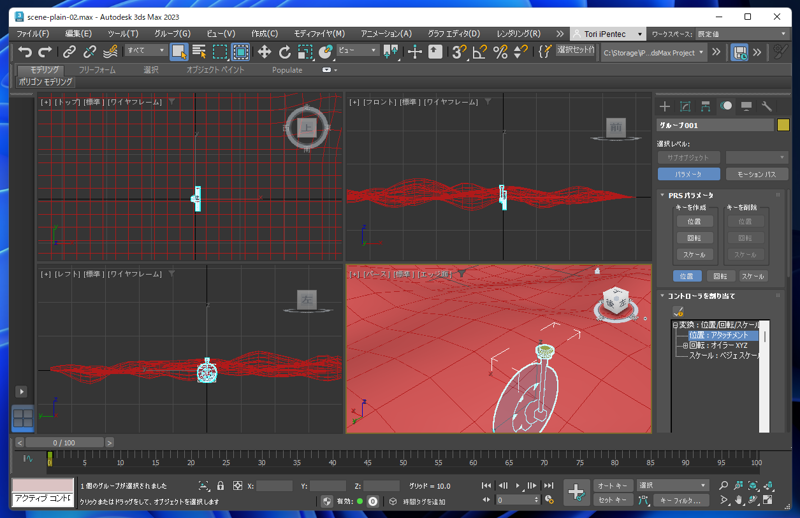Screen dimensions: 800x518
Task: Toggle Spinner Snap
Action: pos(520,52)
